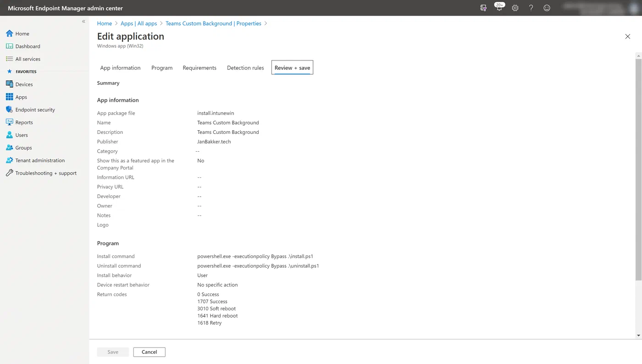Switch to the Detection rules tab
Image resolution: width=642 pixels, height=364 pixels.
[x=245, y=68]
